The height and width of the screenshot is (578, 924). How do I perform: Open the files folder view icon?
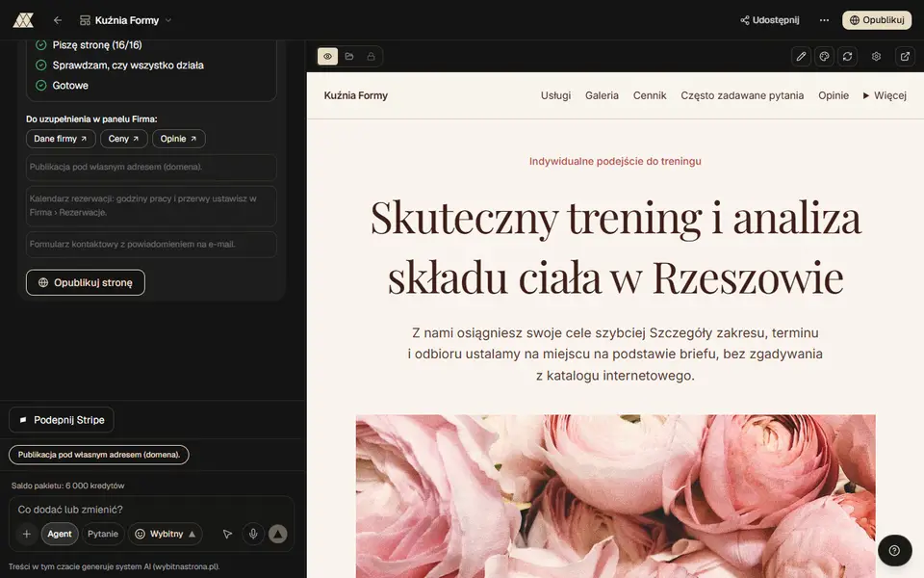(x=349, y=57)
